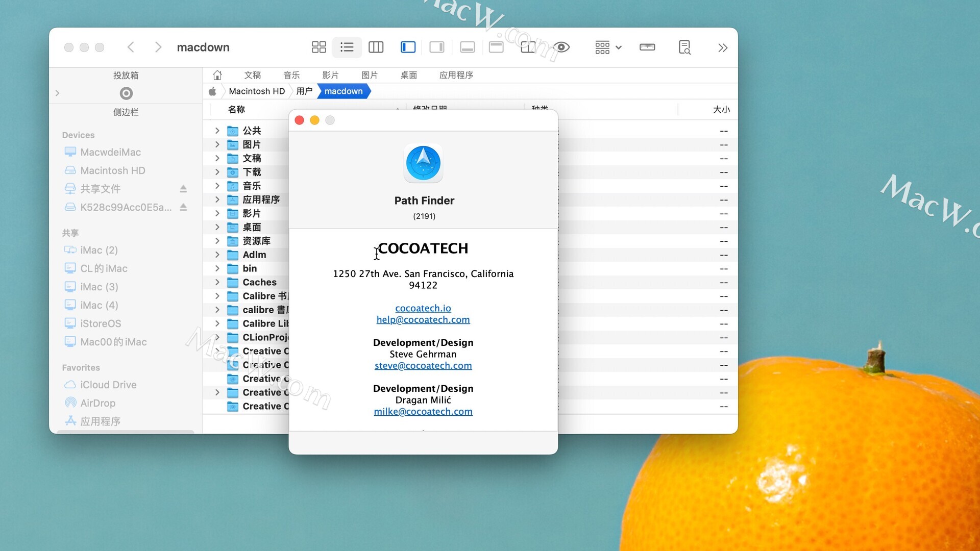980x551 pixels.
Task: Select the 桌面 folder icon
Action: pyautogui.click(x=233, y=227)
